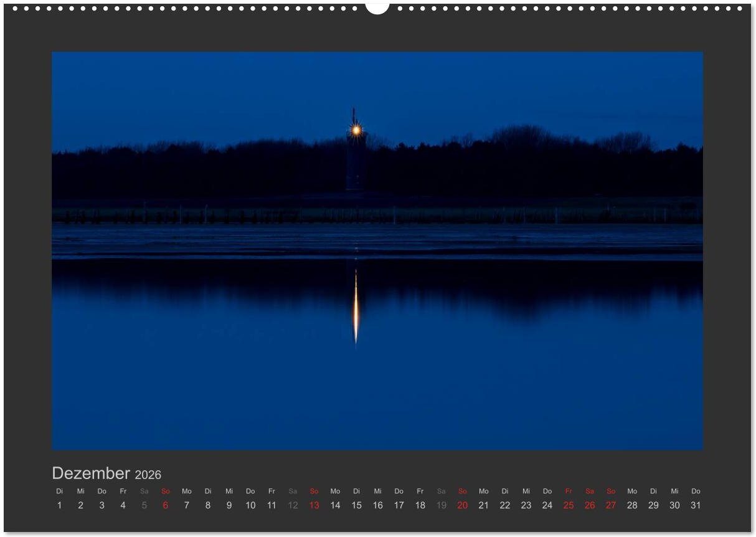Select date 31 at row end
Viewport: 756px width, 537px height.
[696, 505]
